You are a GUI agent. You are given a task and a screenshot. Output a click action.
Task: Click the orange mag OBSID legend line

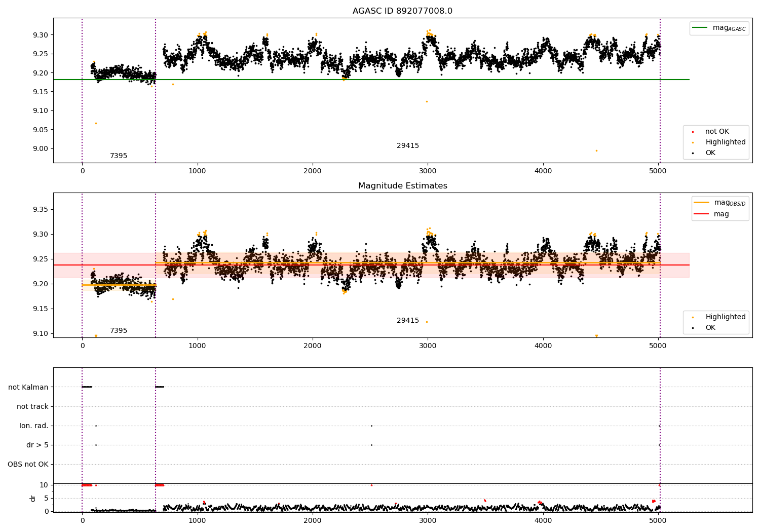[x=701, y=203]
